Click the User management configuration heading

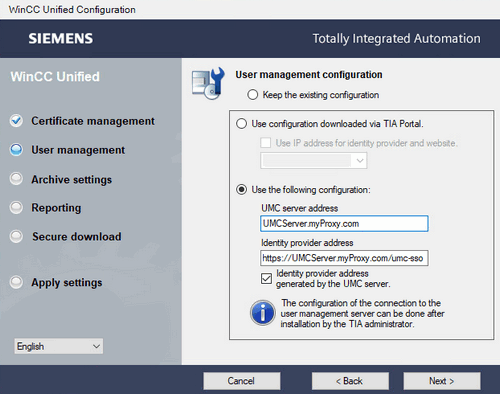(309, 75)
